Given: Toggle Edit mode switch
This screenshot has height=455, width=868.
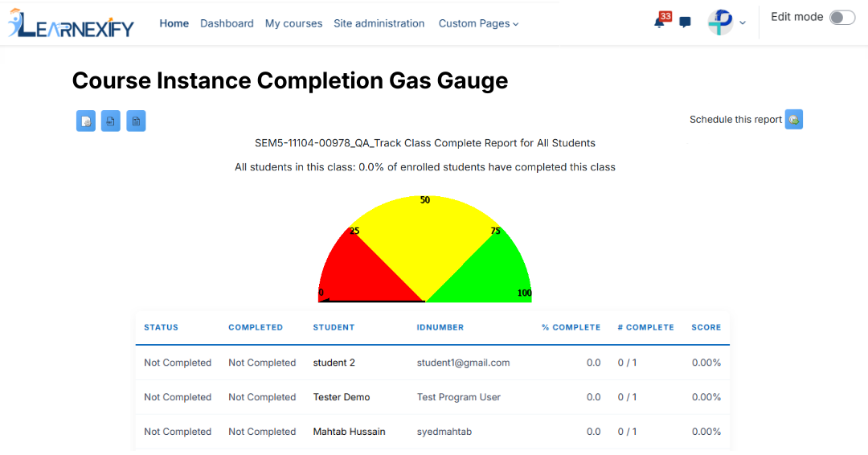Looking at the screenshot, I should click(842, 18).
